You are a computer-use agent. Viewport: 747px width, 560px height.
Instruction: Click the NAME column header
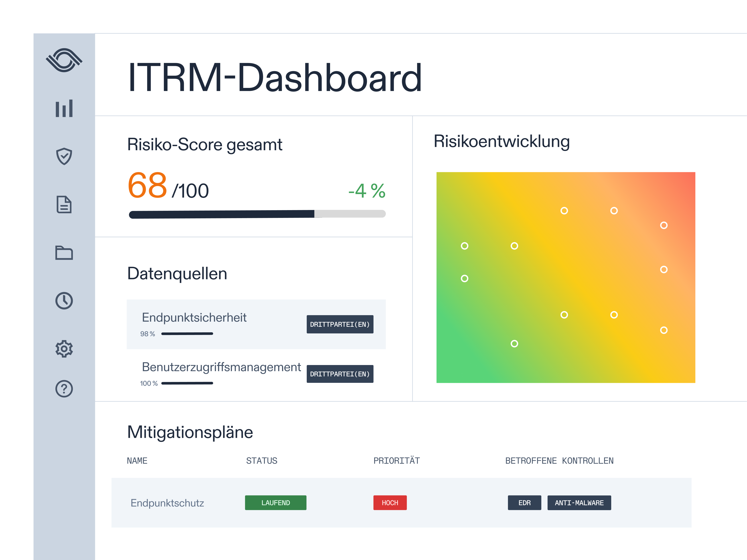tap(137, 461)
